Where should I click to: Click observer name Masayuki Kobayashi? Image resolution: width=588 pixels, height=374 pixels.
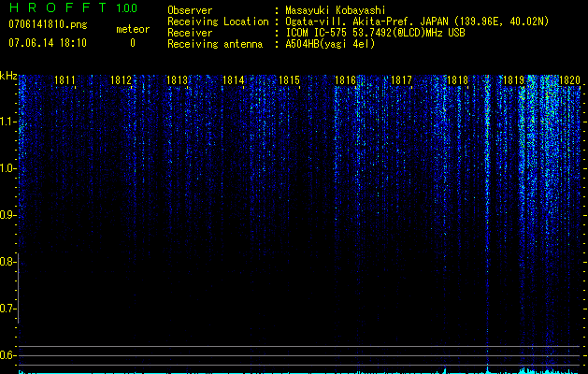336,10
